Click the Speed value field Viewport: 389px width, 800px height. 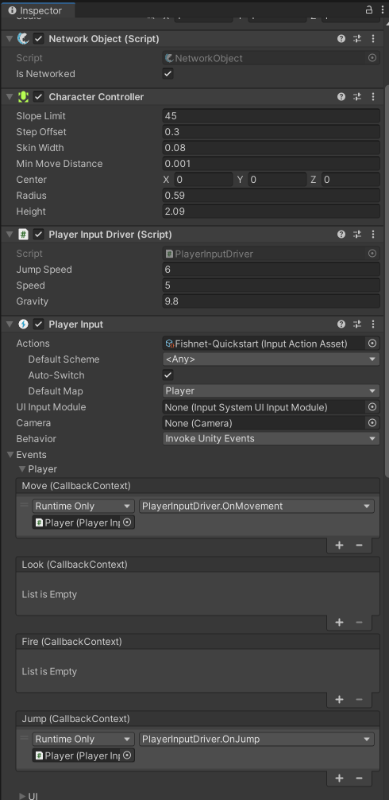271,285
